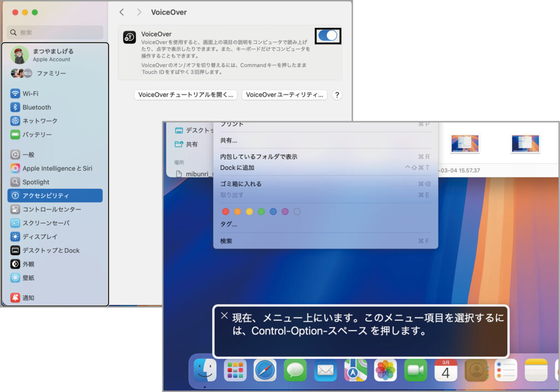Select デスクトップ in Finder sidebar
This screenshot has width=560, height=392.
(193, 130)
